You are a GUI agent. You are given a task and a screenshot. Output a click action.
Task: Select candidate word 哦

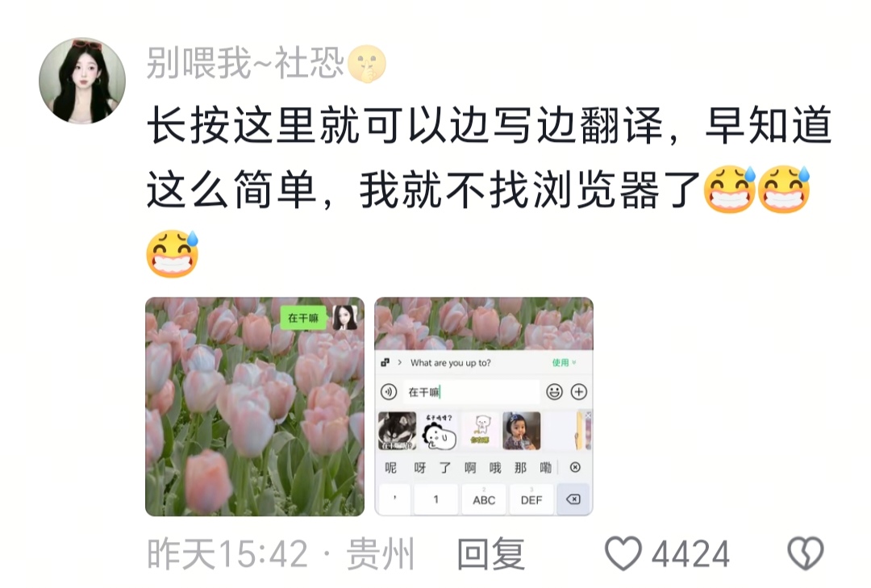point(495,468)
